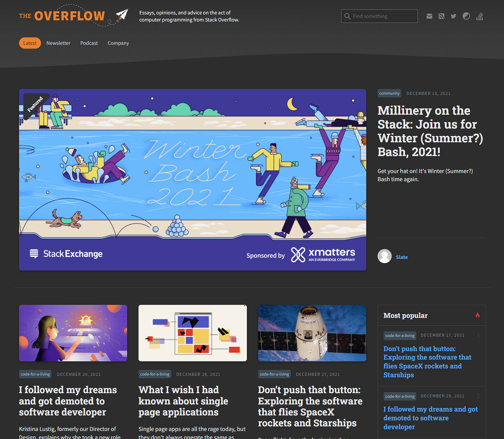Toggle the dark/light theme contrast icon

466,16
